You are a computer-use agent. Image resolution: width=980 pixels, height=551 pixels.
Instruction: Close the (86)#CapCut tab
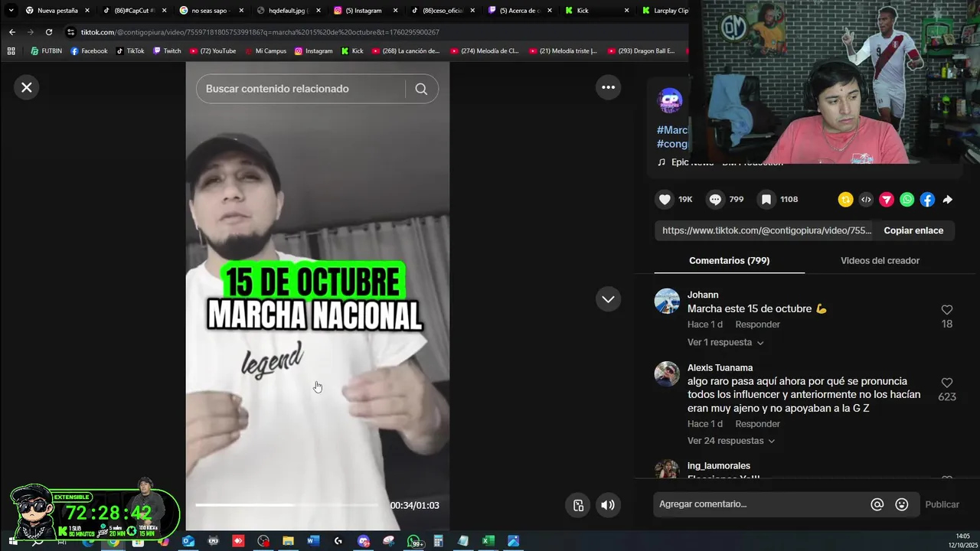click(164, 11)
